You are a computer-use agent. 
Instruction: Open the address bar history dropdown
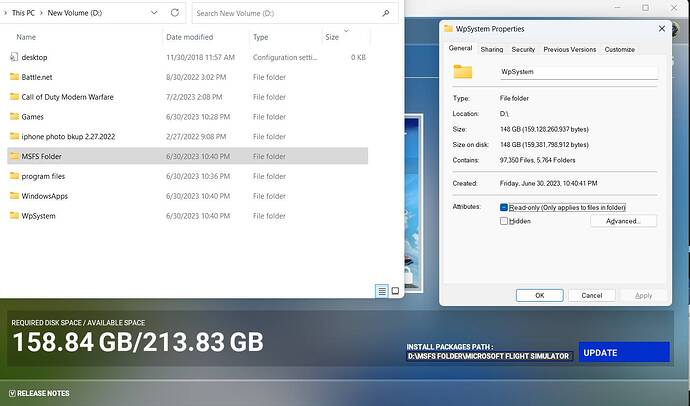pyautogui.click(x=154, y=13)
